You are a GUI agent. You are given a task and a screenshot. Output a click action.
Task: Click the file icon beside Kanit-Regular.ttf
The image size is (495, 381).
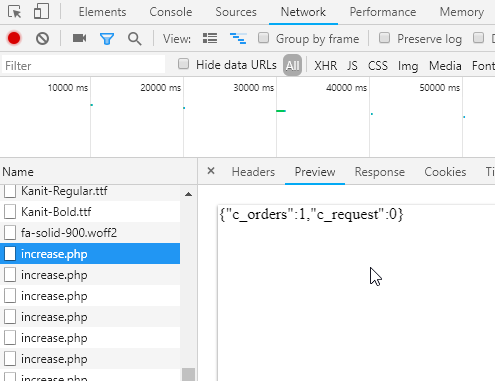pos(10,191)
